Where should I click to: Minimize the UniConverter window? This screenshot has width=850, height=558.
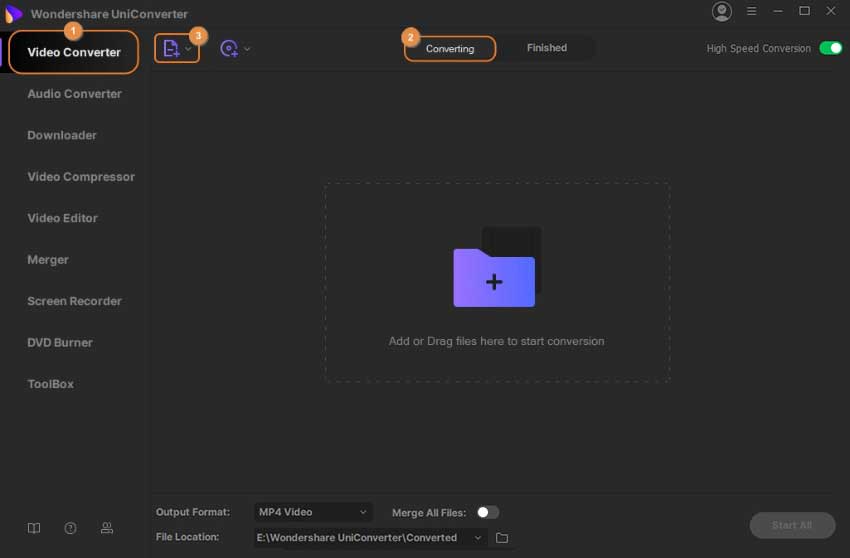(778, 11)
